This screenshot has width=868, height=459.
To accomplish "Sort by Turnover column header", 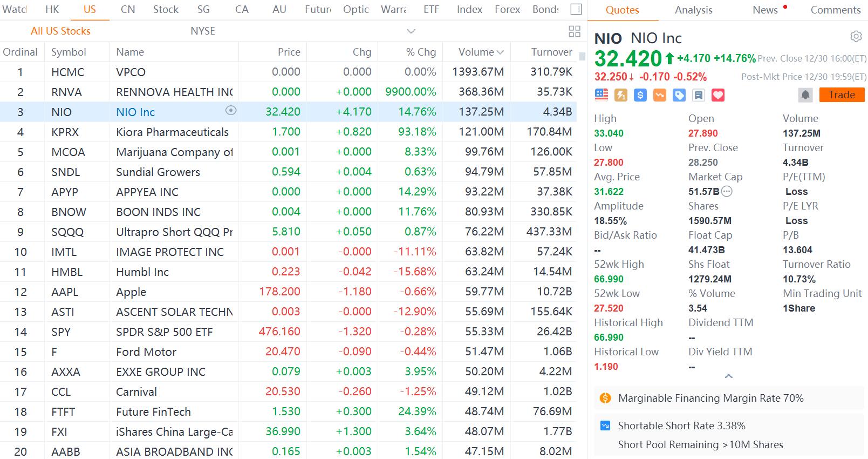I will [551, 52].
